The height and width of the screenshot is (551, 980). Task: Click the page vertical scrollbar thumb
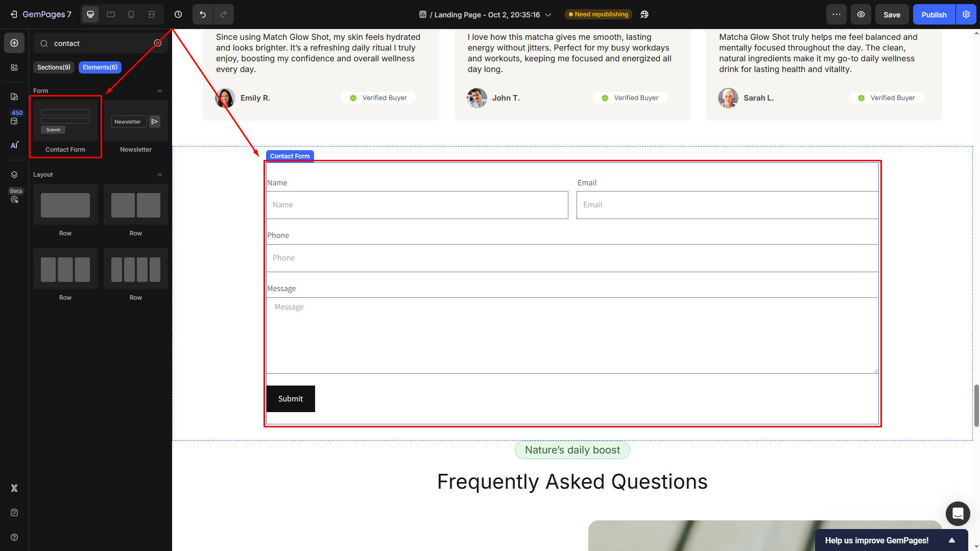pyautogui.click(x=976, y=406)
